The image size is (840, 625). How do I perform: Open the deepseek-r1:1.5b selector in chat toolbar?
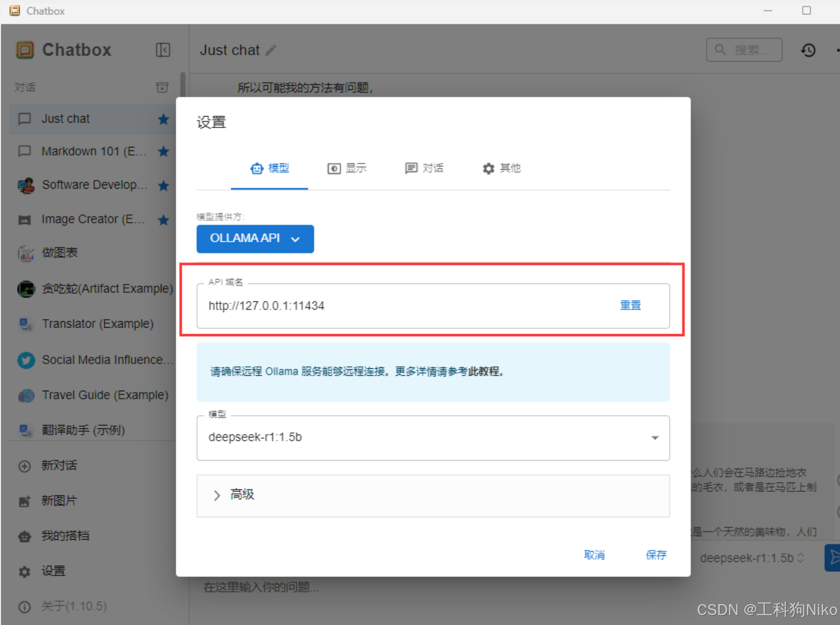click(751, 558)
